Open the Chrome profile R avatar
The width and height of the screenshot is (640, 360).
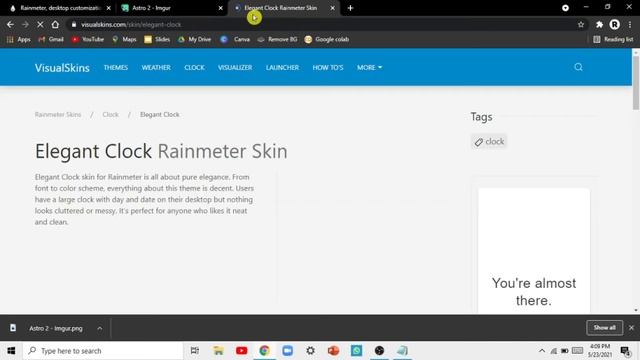click(614, 24)
